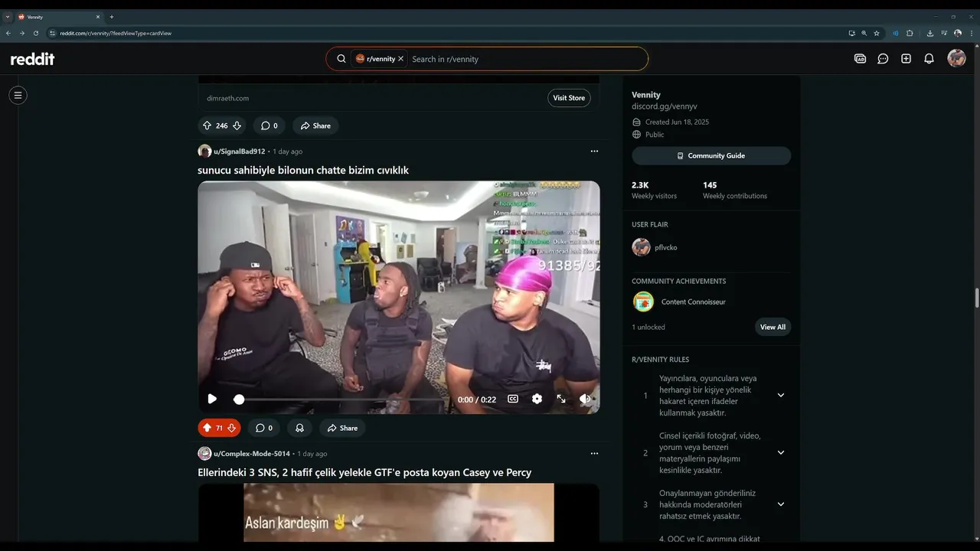Click the Visit Store button
Screen dimensions: 980x551
(x=569, y=98)
